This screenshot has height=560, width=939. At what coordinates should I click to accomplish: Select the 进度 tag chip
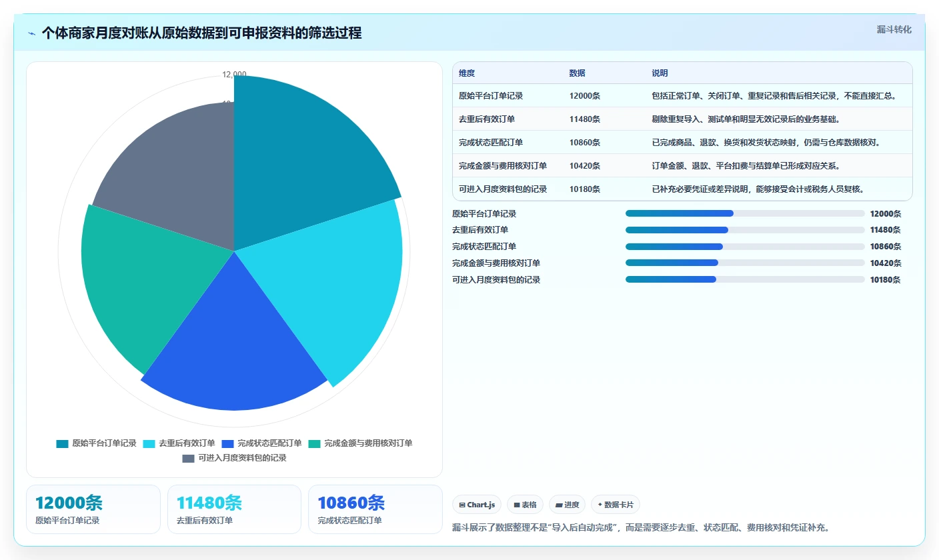pyautogui.click(x=567, y=505)
